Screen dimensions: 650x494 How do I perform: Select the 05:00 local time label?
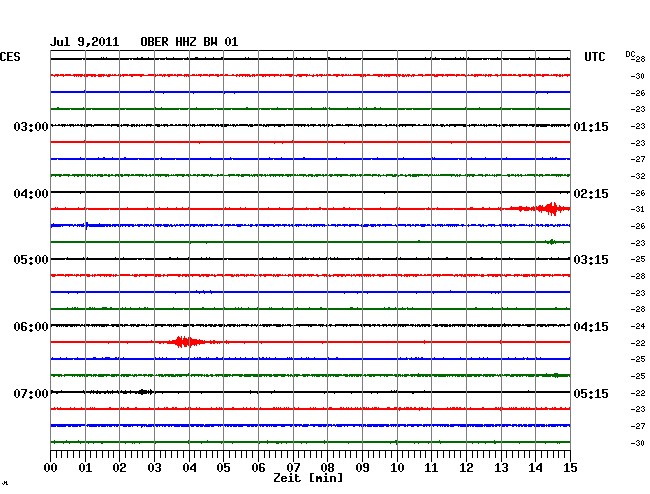click(x=31, y=260)
